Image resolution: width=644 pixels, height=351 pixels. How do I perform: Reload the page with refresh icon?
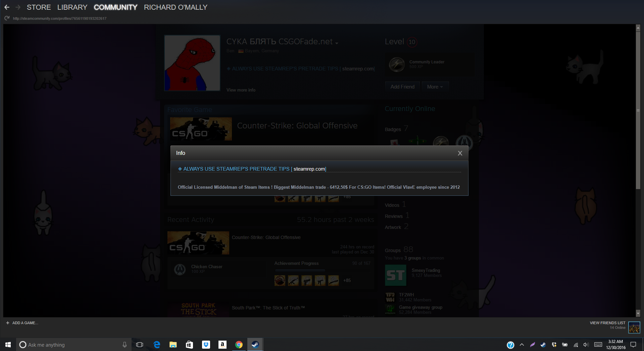point(7,18)
